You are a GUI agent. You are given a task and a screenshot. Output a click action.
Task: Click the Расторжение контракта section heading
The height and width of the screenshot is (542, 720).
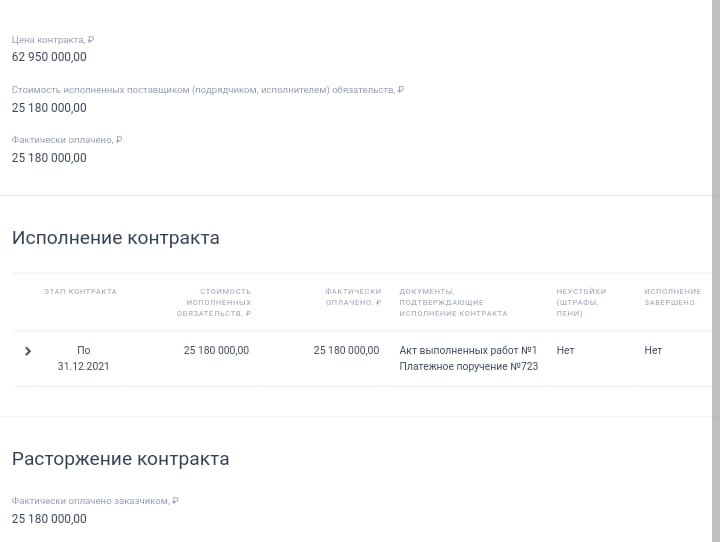[x=120, y=459]
